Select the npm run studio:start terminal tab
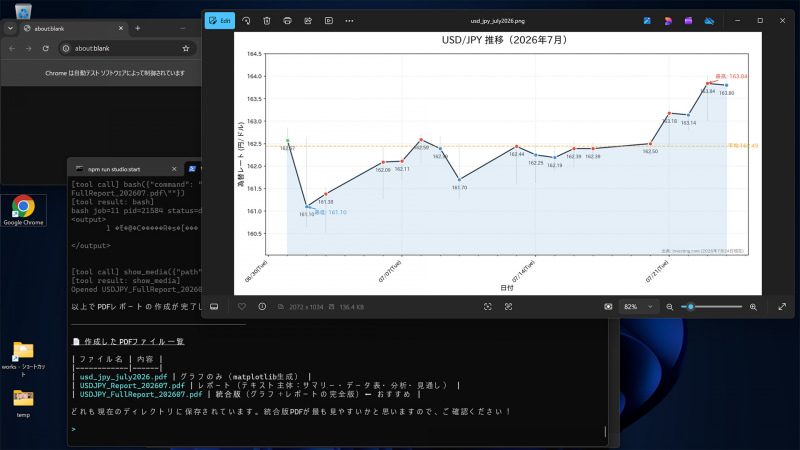 125,169
